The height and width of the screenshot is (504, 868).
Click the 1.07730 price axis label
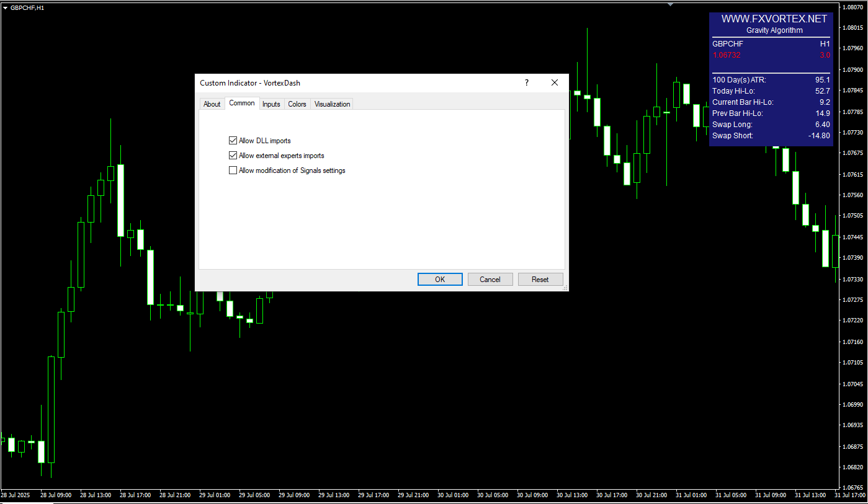[x=853, y=133]
